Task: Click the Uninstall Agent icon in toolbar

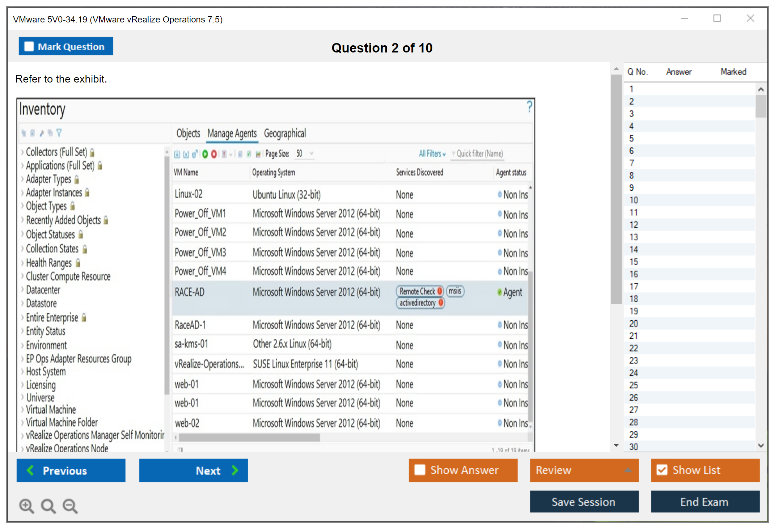Action: pos(186,154)
